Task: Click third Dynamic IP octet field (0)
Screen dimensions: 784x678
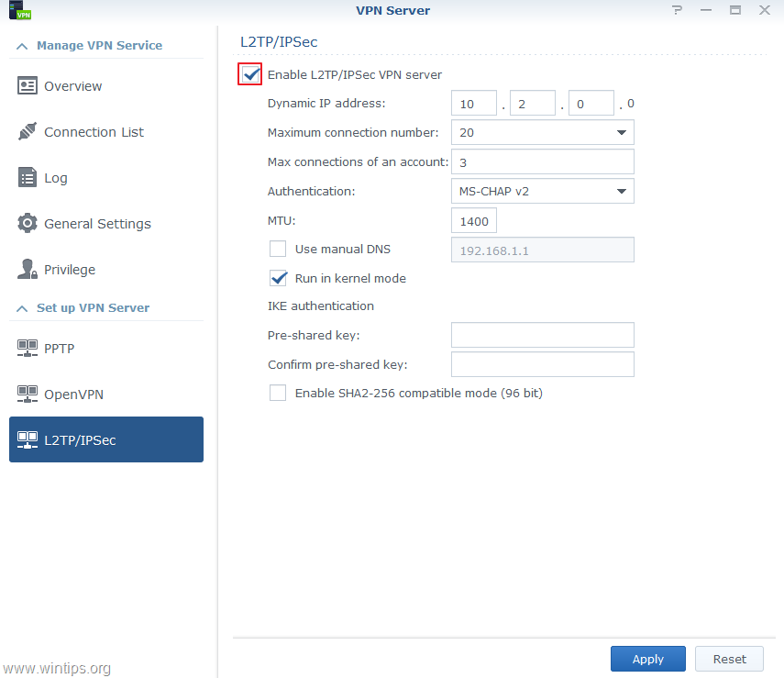Action: coord(591,103)
